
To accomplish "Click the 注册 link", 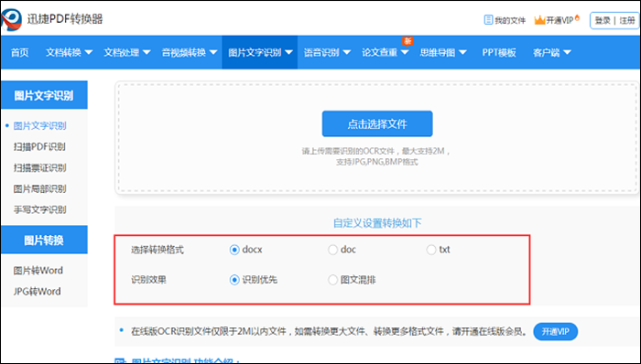I will (627, 20).
